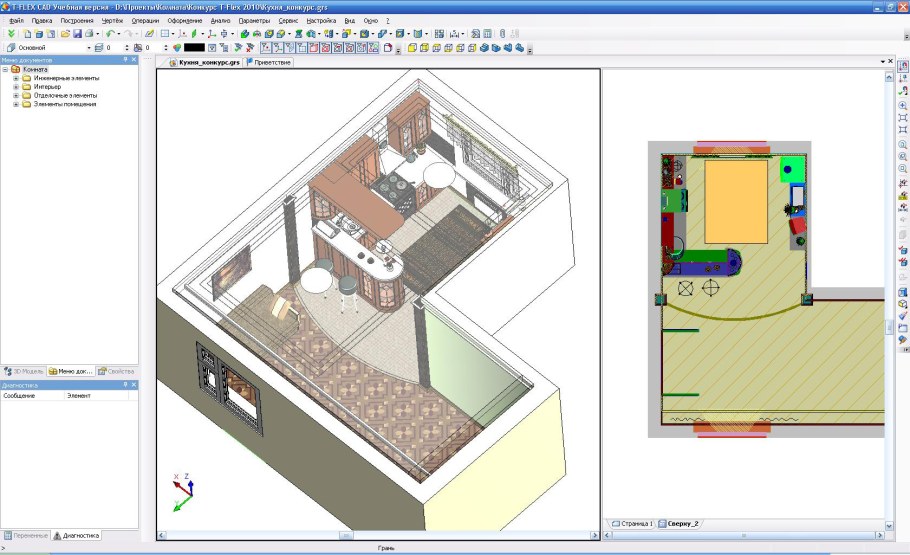Click the black color swatch in toolbar
This screenshot has width=910, height=555.
[x=194, y=47]
